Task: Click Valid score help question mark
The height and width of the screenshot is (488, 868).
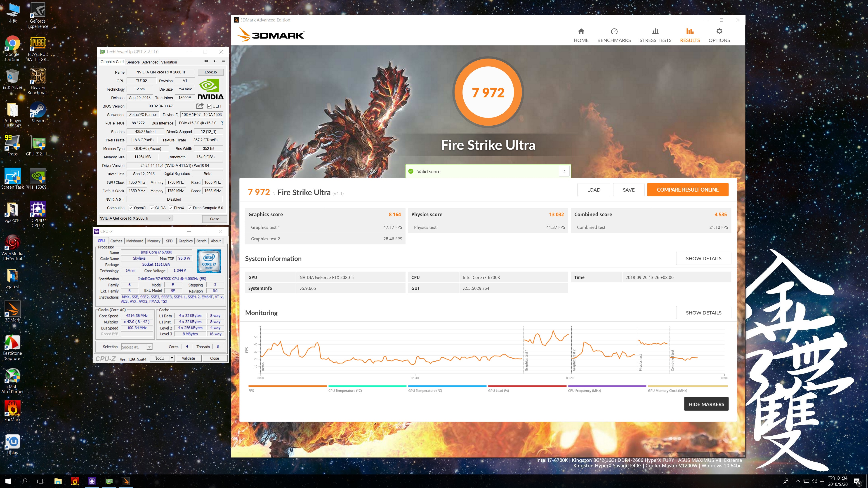Action: [x=564, y=171]
